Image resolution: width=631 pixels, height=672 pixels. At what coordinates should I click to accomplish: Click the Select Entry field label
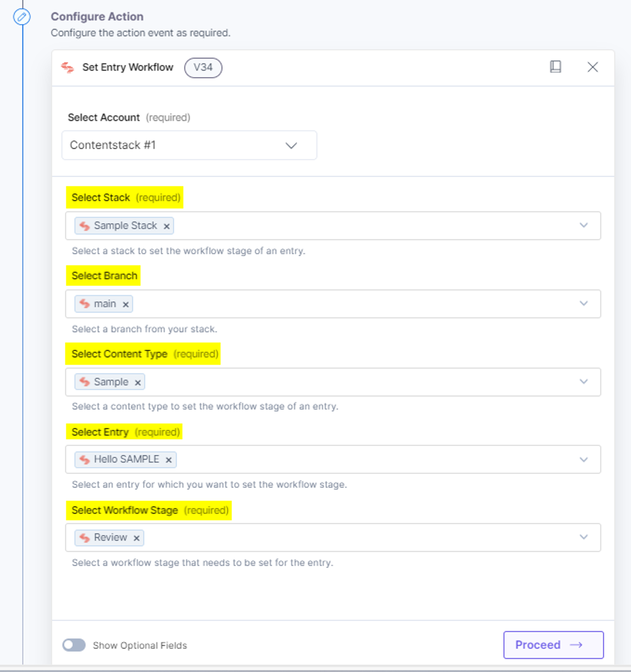(x=100, y=432)
